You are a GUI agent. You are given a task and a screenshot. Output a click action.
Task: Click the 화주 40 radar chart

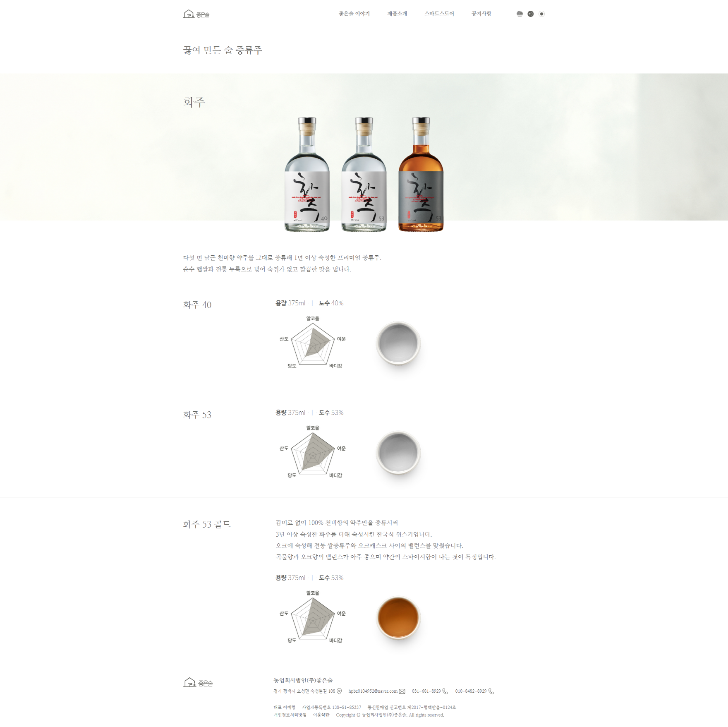coord(313,343)
